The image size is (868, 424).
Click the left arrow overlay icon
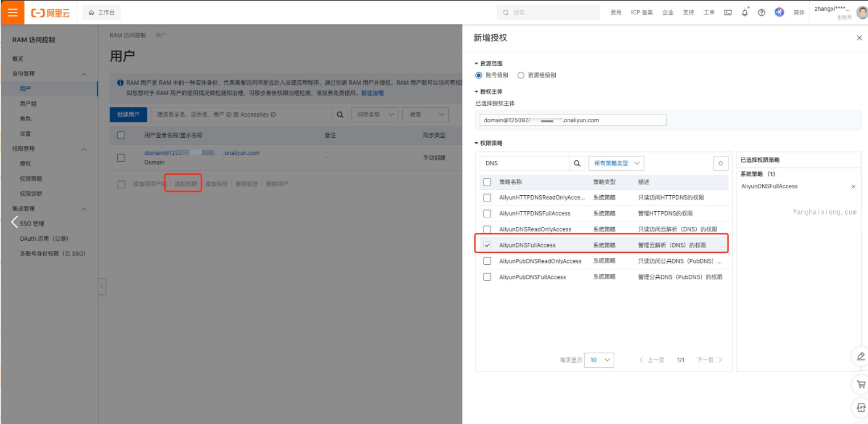(15, 222)
